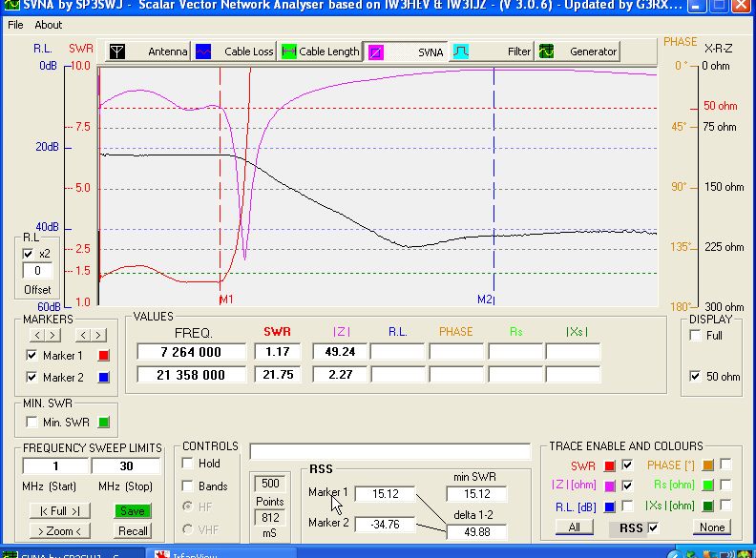Uncheck the Marker 1 checkbox
Screen dimensions: 756x558
click(32, 356)
